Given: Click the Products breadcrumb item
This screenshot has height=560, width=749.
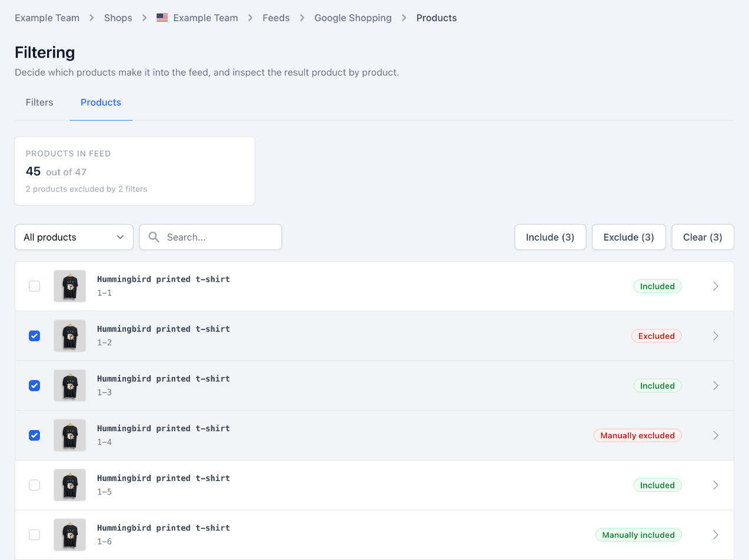Looking at the screenshot, I should (437, 18).
